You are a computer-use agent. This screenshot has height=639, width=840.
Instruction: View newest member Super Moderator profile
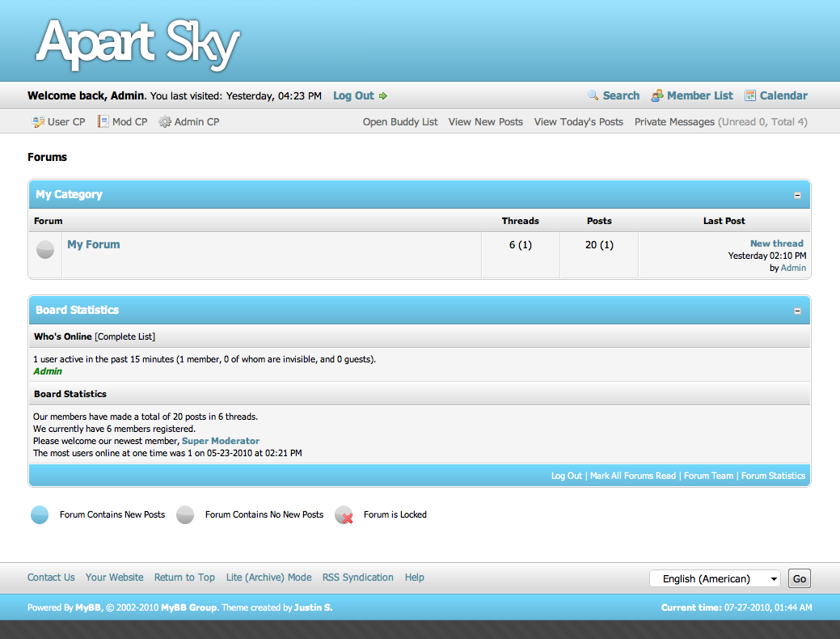[221, 441]
